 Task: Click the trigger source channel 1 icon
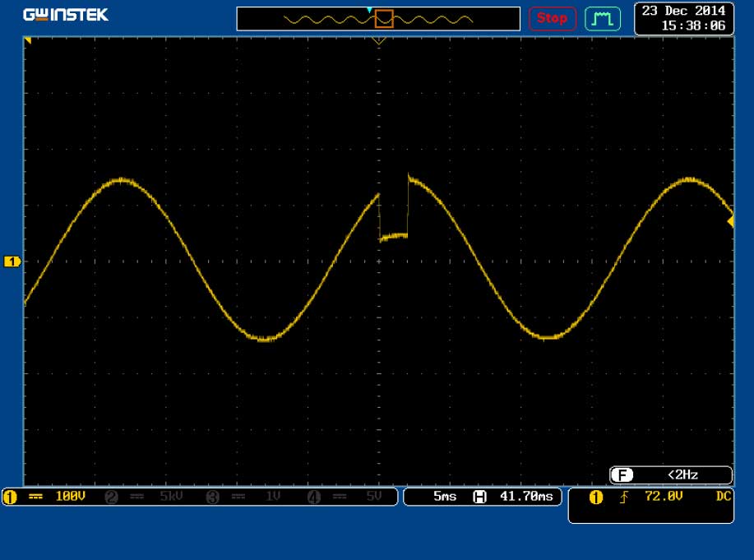597,497
